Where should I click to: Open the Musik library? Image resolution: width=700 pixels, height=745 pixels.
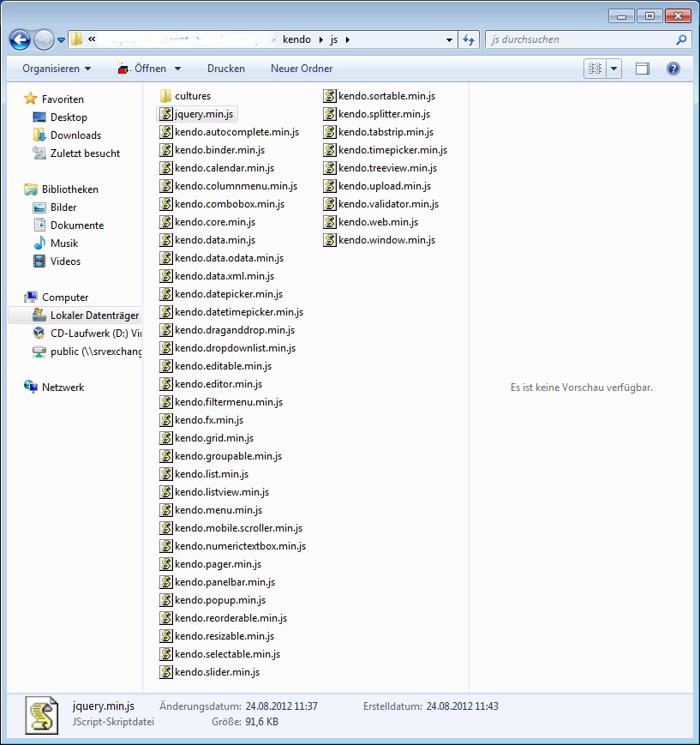[x=56, y=243]
